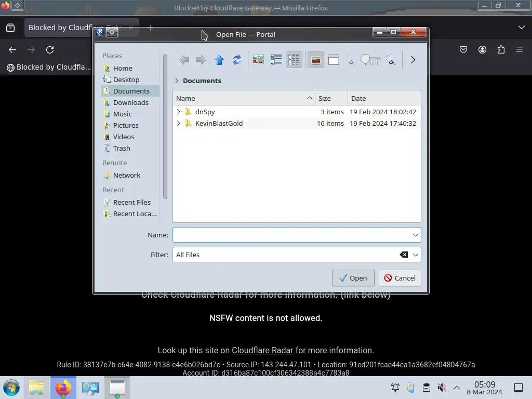Toggle inline file thumbnail previews

315,60
